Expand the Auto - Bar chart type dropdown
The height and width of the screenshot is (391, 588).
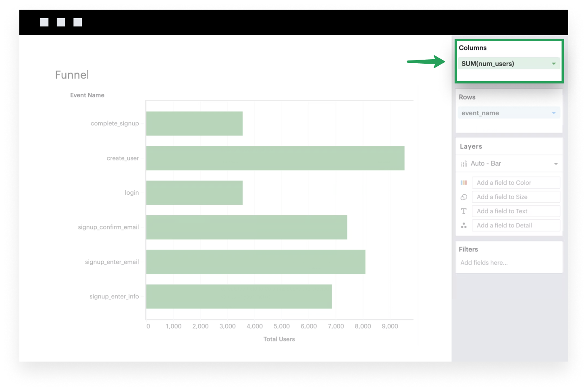[x=556, y=164]
